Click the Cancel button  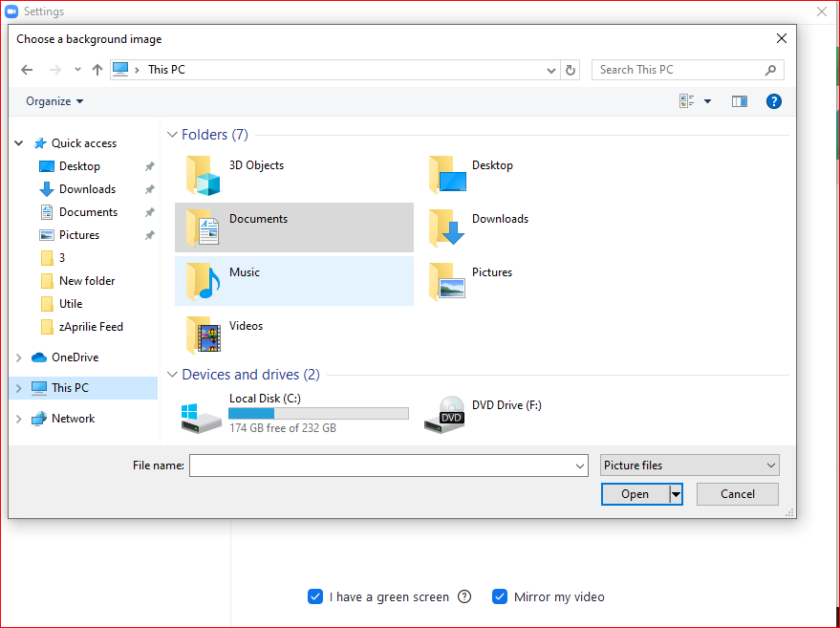point(737,494)
